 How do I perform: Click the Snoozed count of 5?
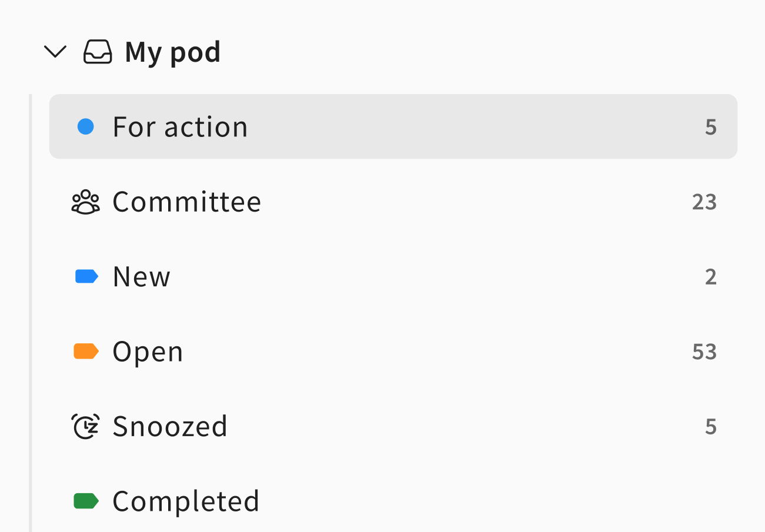click(710, 426)
